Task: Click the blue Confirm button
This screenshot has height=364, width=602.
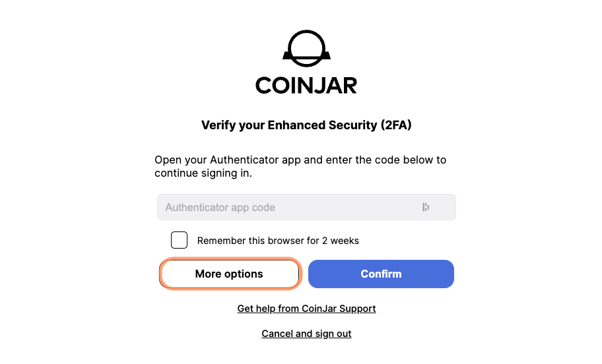Action: point(381,274)
